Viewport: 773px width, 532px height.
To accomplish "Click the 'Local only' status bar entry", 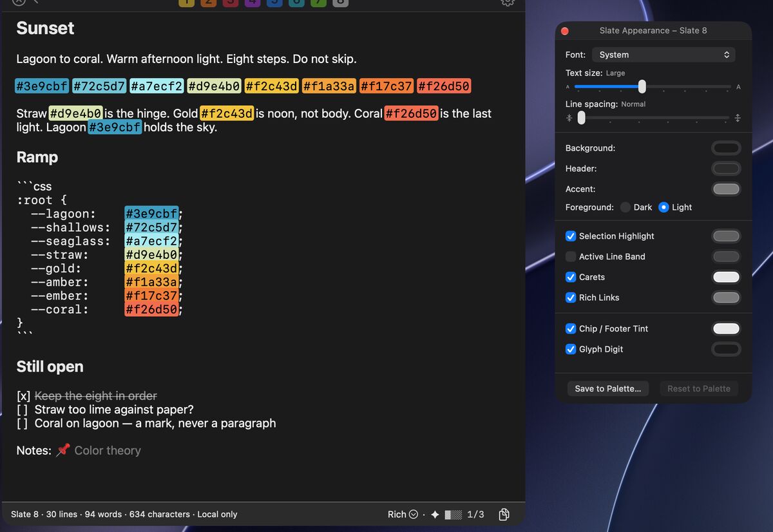I will click(217, 514).
